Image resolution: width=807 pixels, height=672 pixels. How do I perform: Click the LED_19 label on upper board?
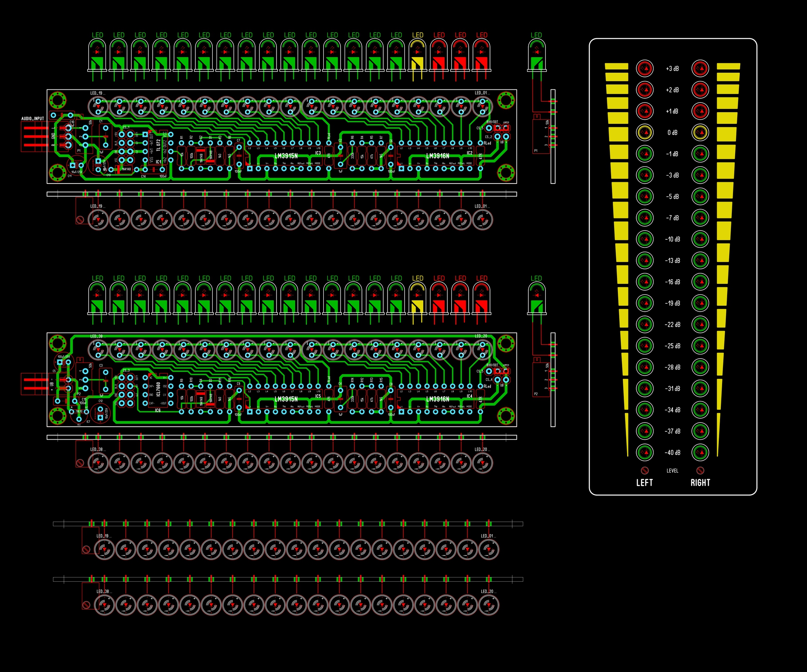tap(96, 93)
